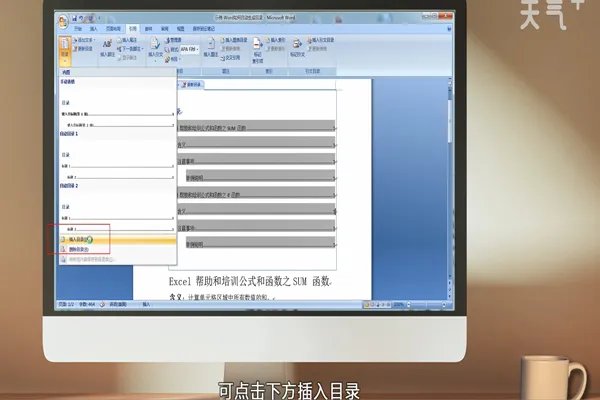600x400 pixels.
Task: Click the Insert mode (插入) status bar entry
Action: 146,305
